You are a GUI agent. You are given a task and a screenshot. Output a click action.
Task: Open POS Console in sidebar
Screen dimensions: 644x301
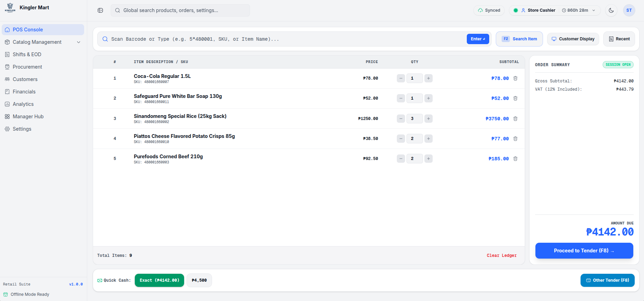(x=43, y=30)
